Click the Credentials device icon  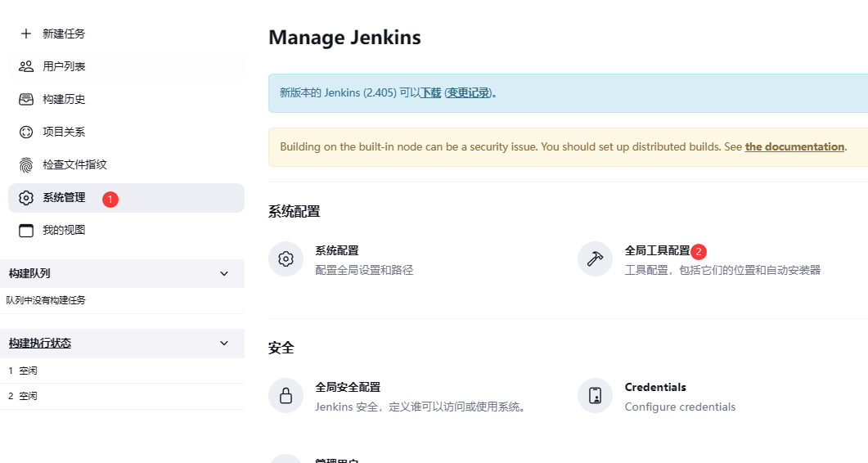(x=595, y=395)
